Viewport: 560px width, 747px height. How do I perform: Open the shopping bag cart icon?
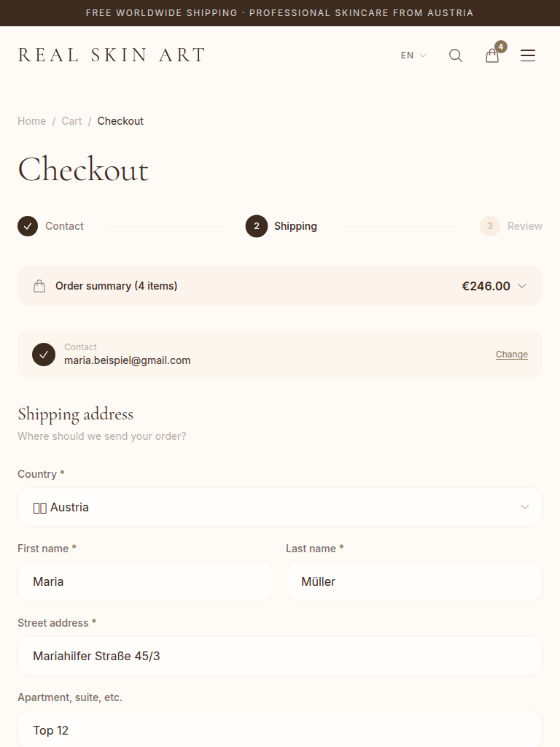coord(493,55)
